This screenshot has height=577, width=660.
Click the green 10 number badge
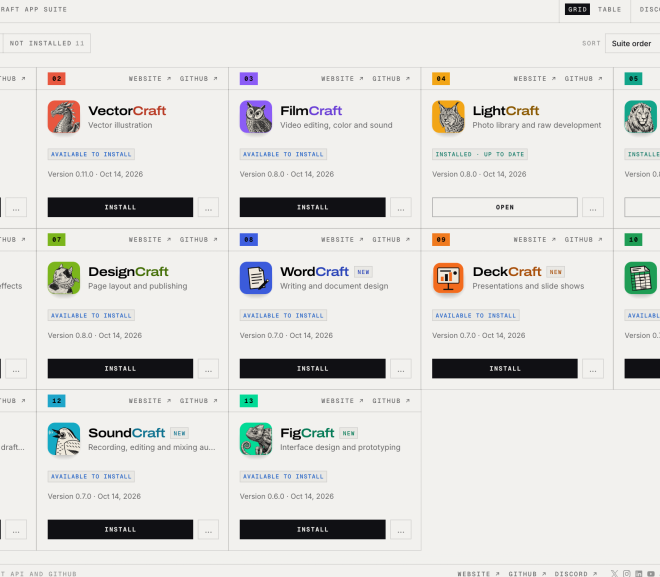pyautogui.click(x=633, y=239)
